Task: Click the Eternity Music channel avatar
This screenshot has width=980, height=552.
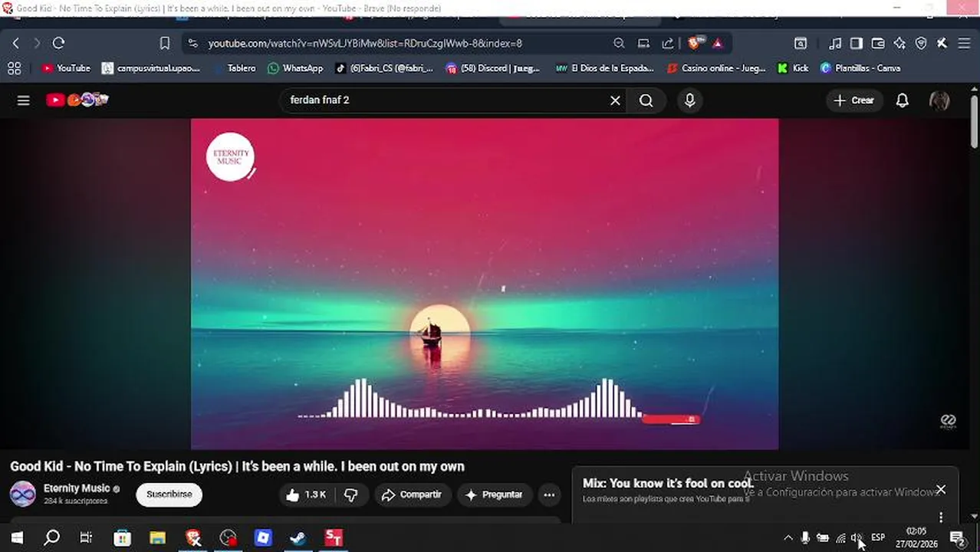Action: [x=23, y=495]
